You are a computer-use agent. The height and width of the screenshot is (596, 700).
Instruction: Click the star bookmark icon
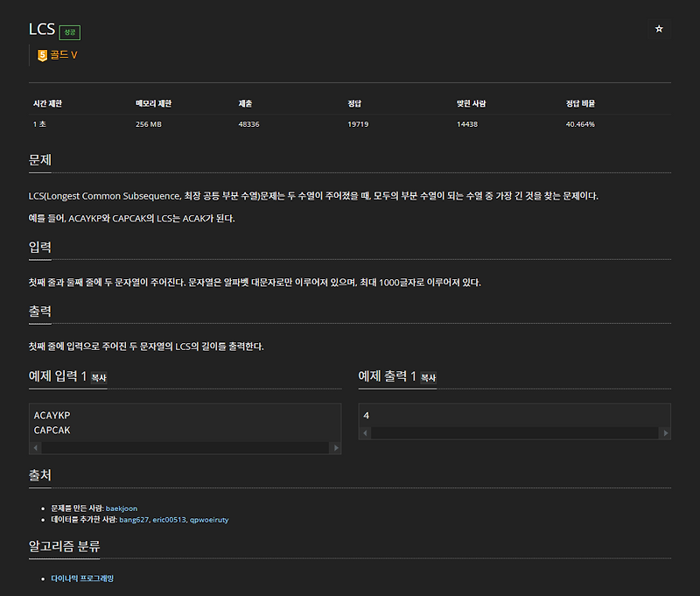tap(659, 28)
